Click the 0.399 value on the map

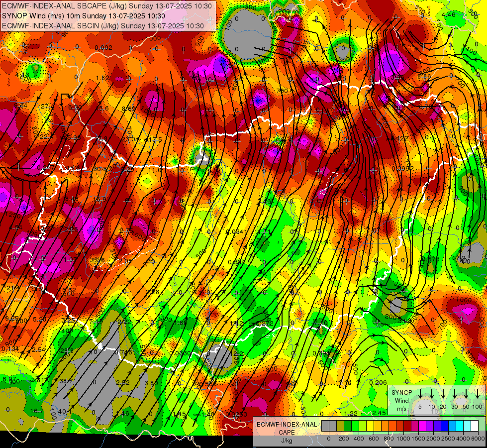coord(401,169)
